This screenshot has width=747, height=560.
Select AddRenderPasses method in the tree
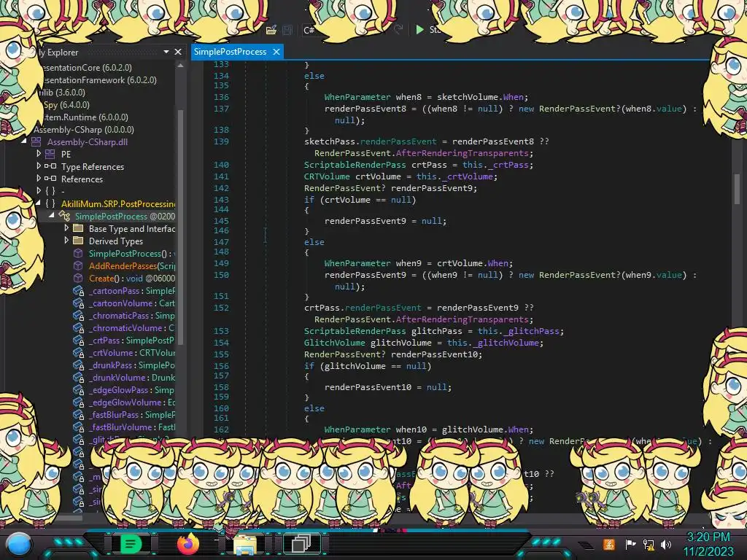click(132, 265)
